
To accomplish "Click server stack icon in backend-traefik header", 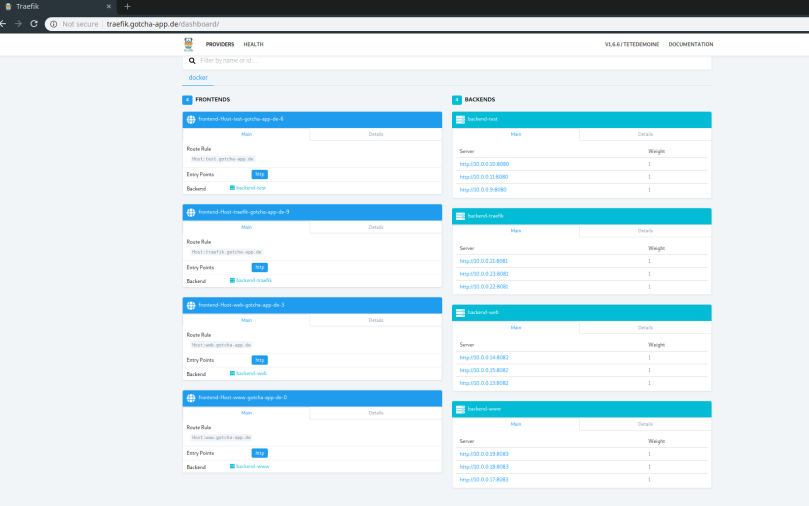I will click(x=460, y=216).
